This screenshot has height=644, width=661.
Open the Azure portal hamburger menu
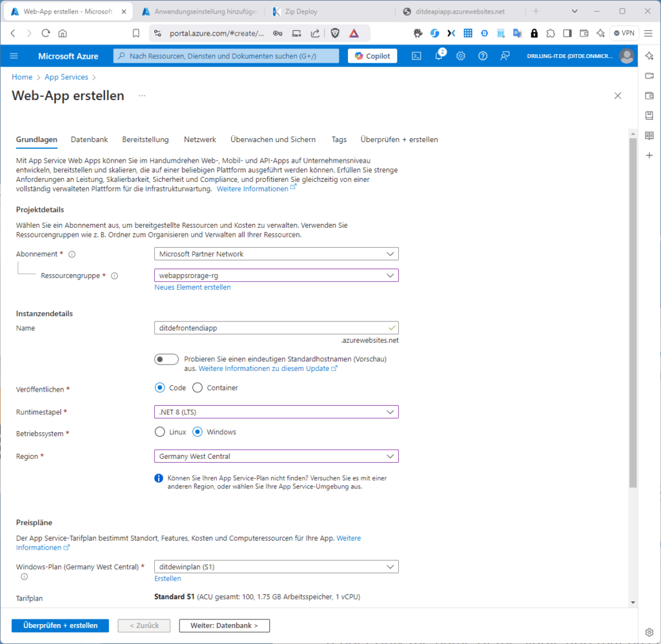click(14, 55)
